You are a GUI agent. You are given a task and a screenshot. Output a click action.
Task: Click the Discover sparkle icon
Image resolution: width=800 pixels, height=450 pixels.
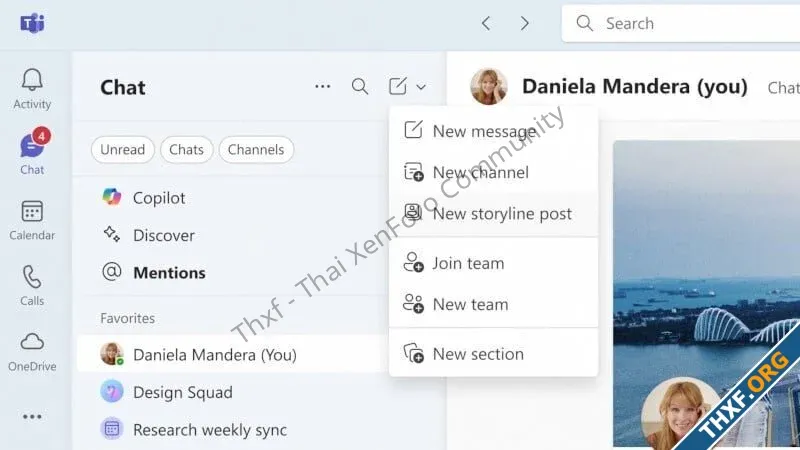pyautogui.click(x=112, y=235)
